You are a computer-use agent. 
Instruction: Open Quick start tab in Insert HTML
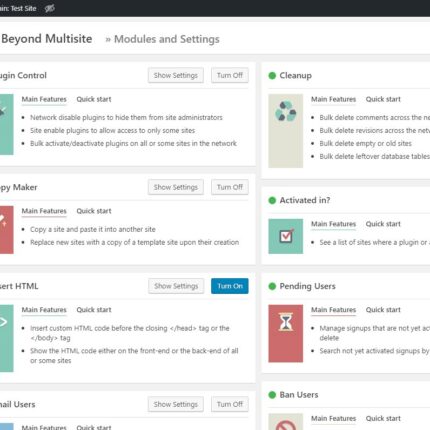click(94, 310)
